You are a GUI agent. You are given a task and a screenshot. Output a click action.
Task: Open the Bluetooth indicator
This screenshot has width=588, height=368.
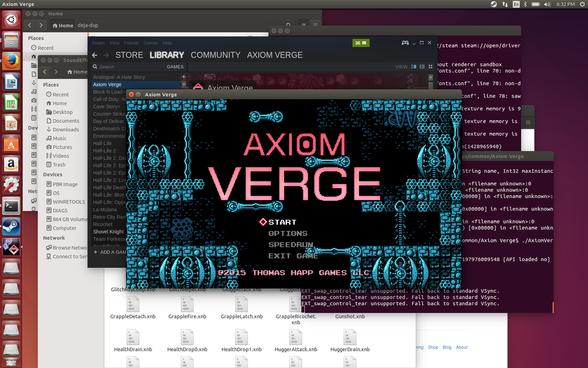[526, 4]
